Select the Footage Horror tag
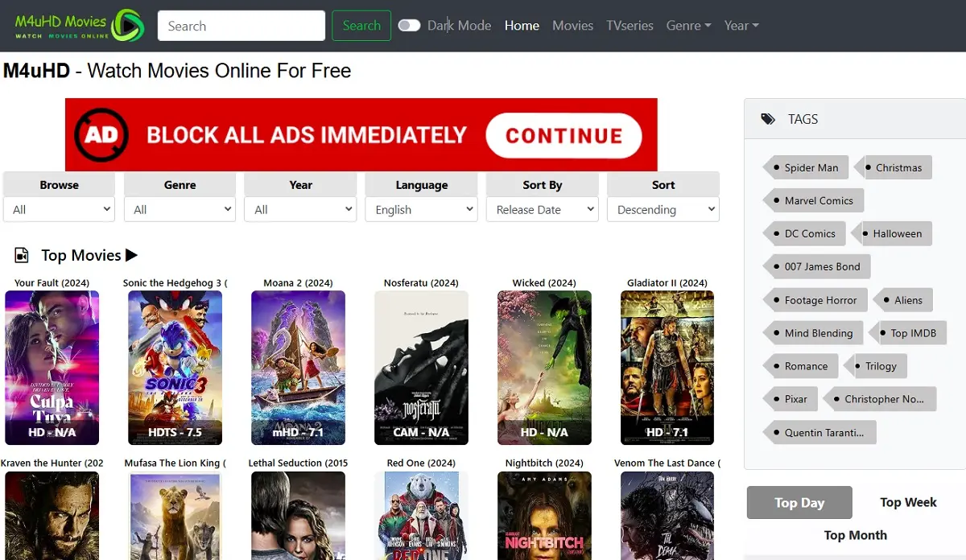966x560 pixels. 815,300
